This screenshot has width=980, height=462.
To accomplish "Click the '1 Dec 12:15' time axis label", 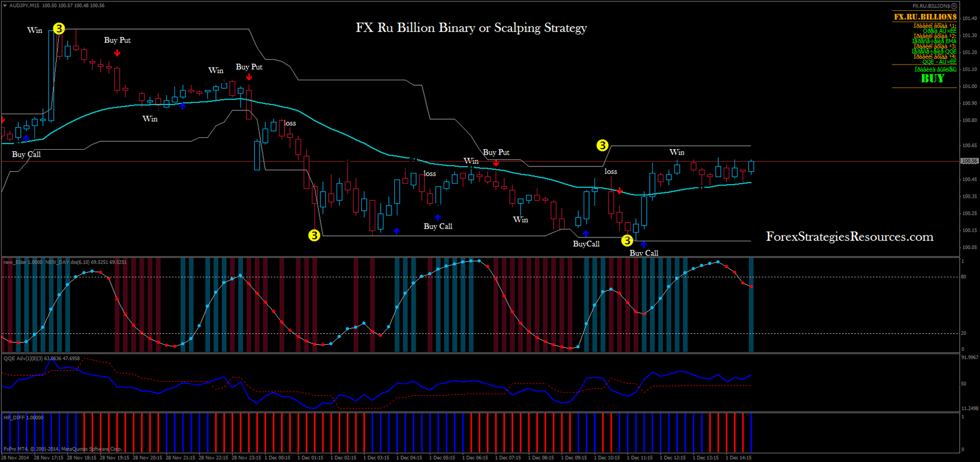I will point(673,458).
